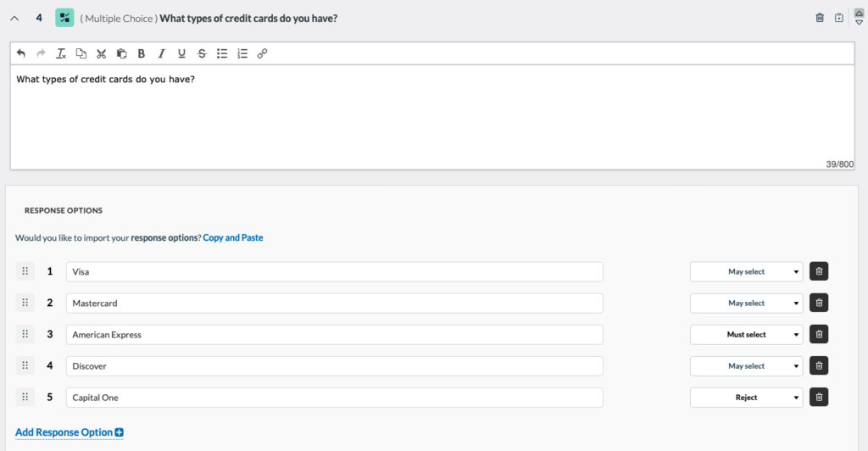Duplicate question 4 with the header copy icon

[839, 18]
